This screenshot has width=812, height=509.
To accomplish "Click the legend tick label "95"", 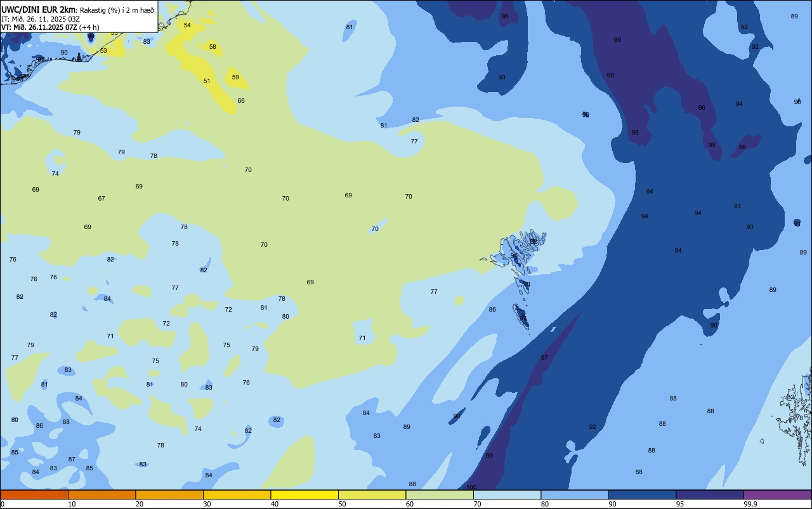I will (680, 504).
